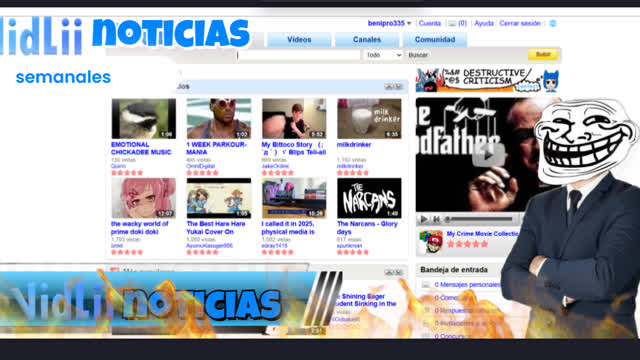This screenshot has width=640, height=360.
Task: Click star rating under wacky world of doki doki
Action: (127, 252)
